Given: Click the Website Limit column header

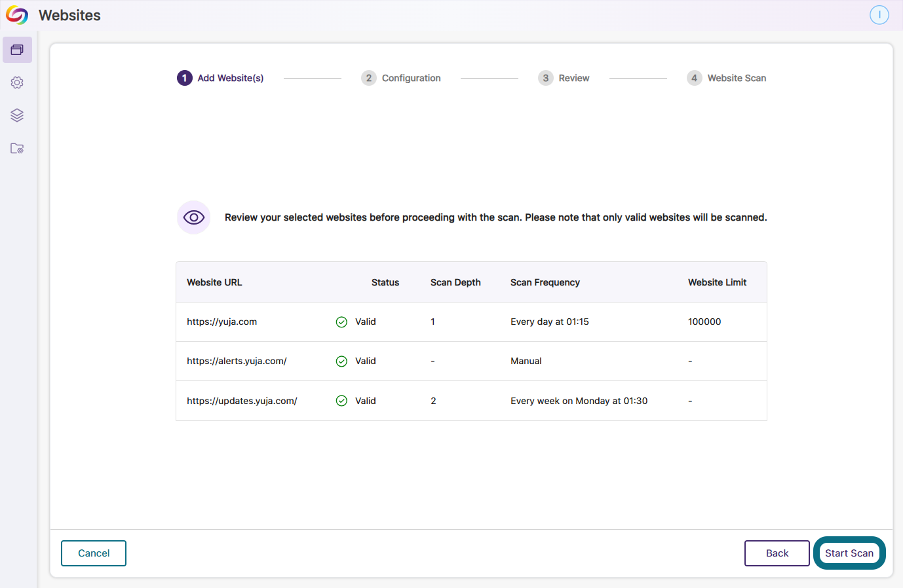Looking at the screenshot, I should point(718,282).
